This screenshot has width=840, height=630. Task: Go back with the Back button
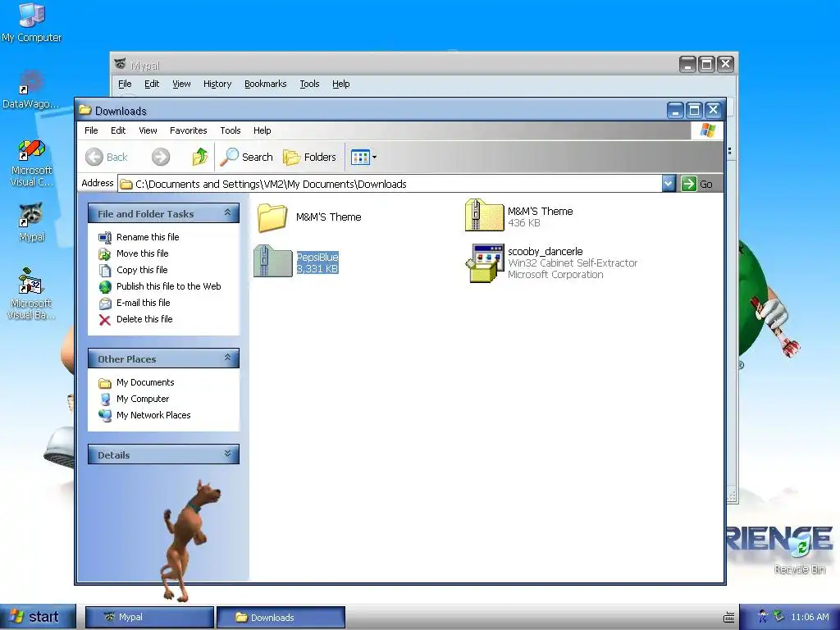106,157
